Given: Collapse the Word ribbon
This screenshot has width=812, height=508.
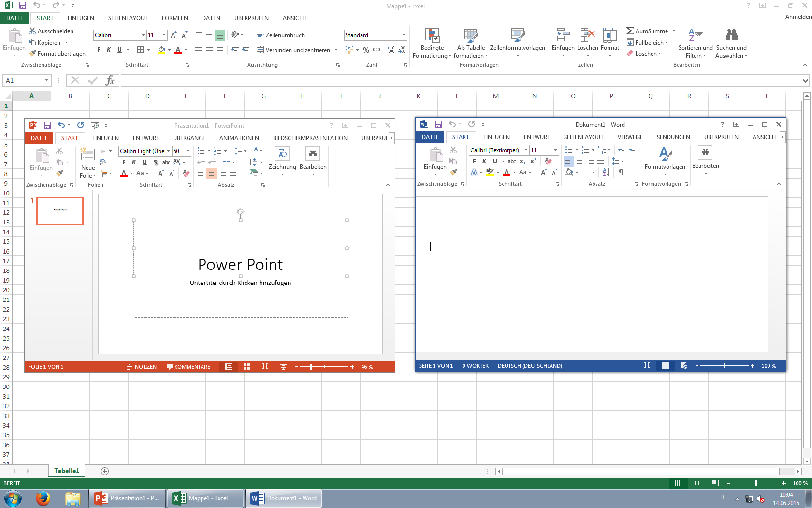Looking at the screenshot, I should point(779,184).
